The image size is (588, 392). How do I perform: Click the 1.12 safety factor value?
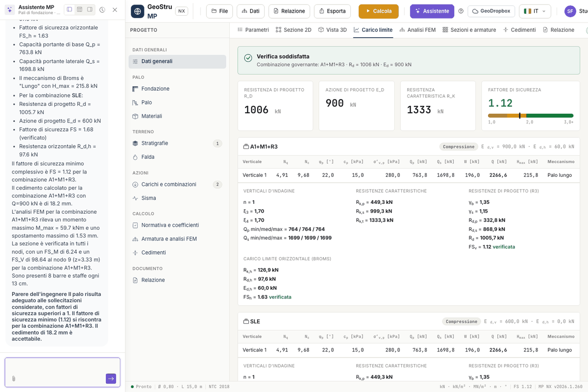pos(500,103)
